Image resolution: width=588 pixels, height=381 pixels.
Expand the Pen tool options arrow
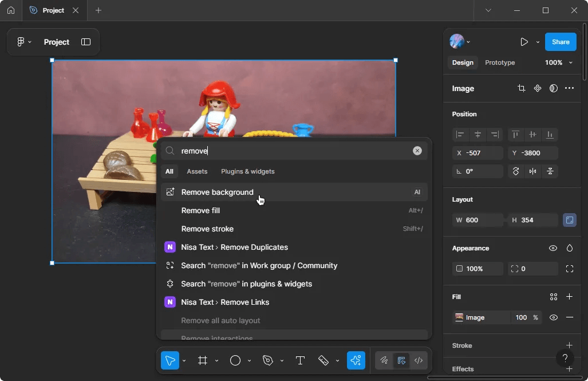282,361
